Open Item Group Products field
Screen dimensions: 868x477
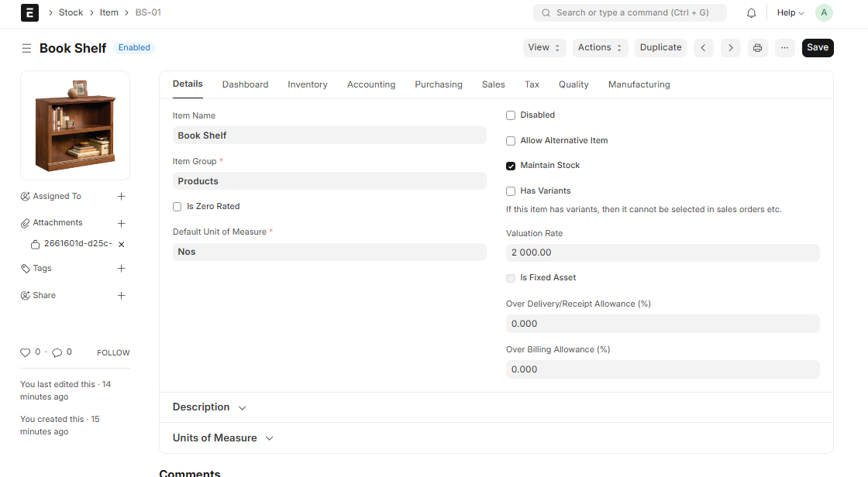(x=329, y=181)
